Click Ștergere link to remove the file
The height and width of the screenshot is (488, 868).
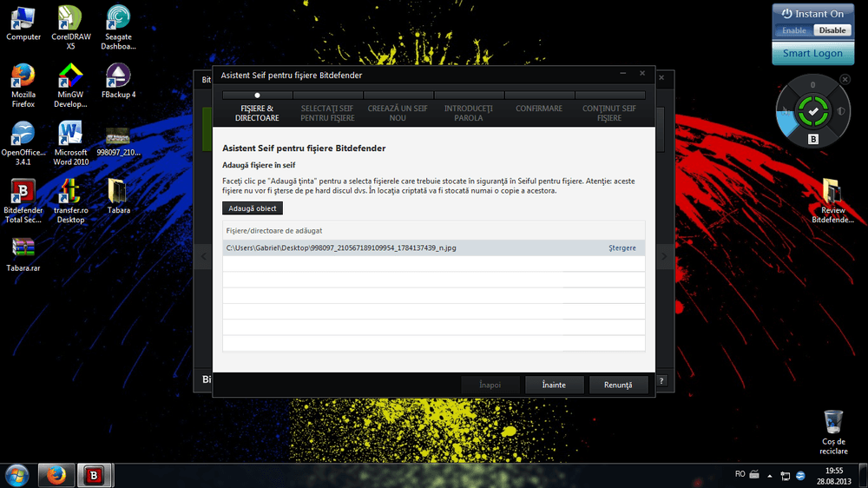pyautogui.click(x=621, y=248)
